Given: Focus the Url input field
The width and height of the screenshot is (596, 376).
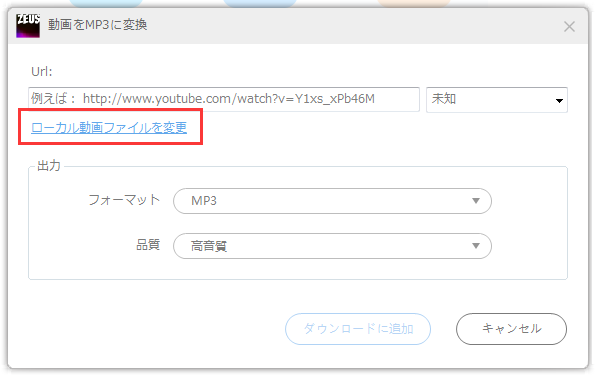Looking at the screenshot, I should point(224,99).
